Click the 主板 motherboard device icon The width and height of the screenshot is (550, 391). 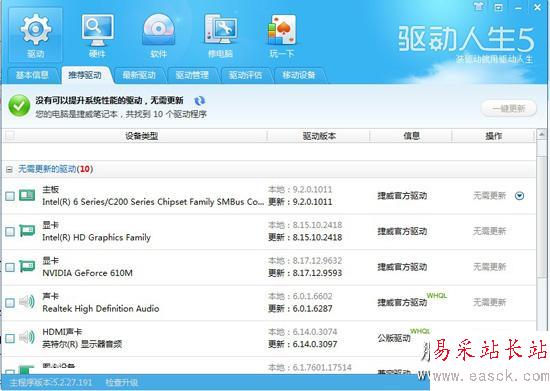[x=27, y=195]
